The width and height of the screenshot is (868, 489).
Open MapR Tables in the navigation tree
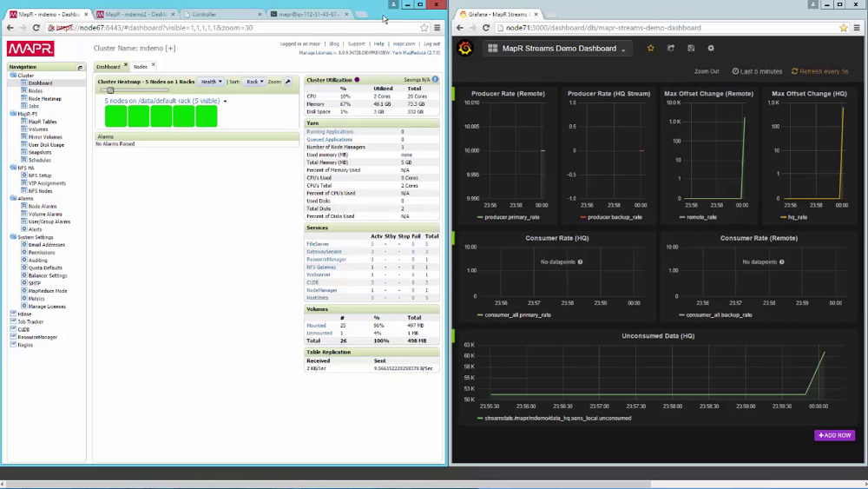point(43,122)
